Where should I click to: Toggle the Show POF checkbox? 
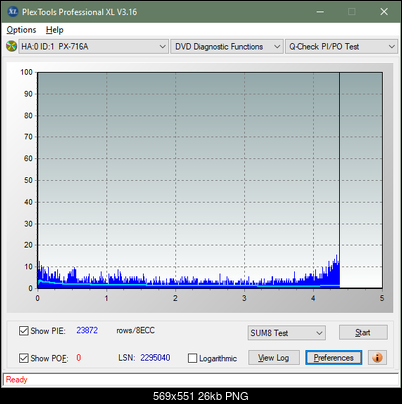pos(24,358)
